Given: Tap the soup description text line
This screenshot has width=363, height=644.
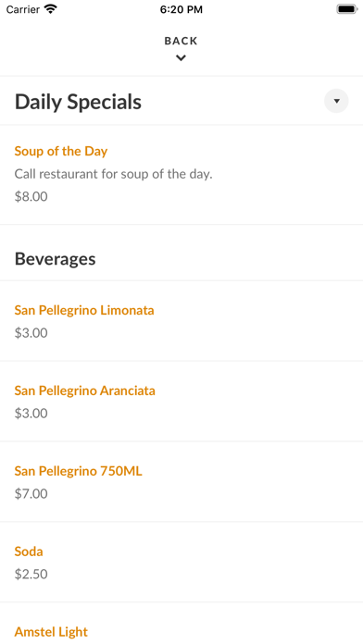Looking at the screenshot, I should [x=114, y=174].
